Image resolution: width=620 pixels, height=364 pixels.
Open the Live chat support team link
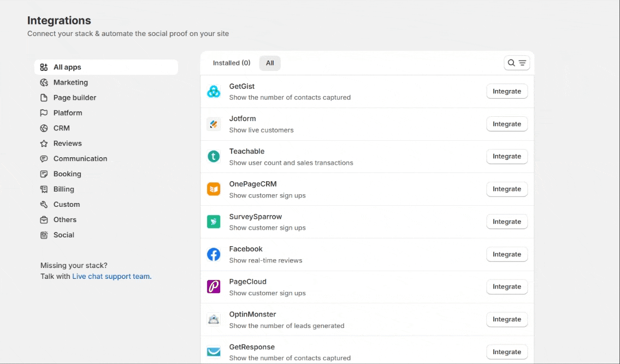(111, 276)
